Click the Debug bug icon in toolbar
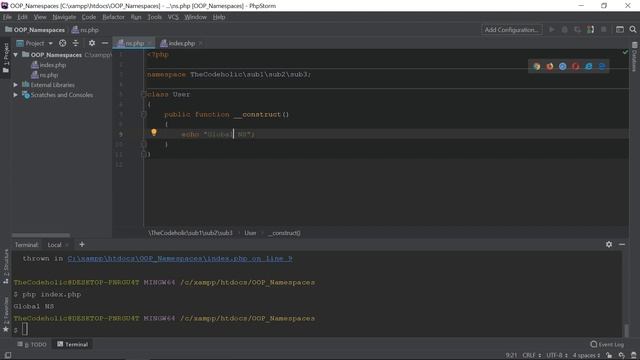Viewport: 640px width, 360px height. click(x=564, y=30)
